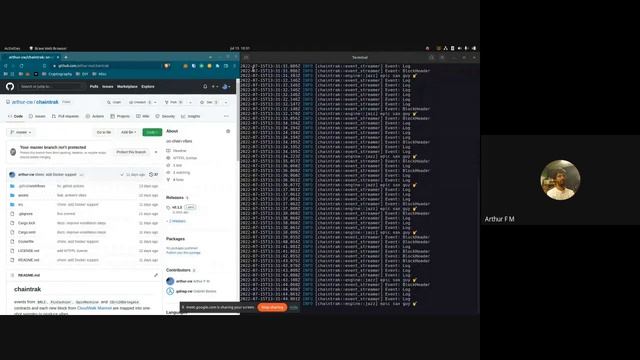
Task: Click the Go to file button
Action: click(104, 132)
